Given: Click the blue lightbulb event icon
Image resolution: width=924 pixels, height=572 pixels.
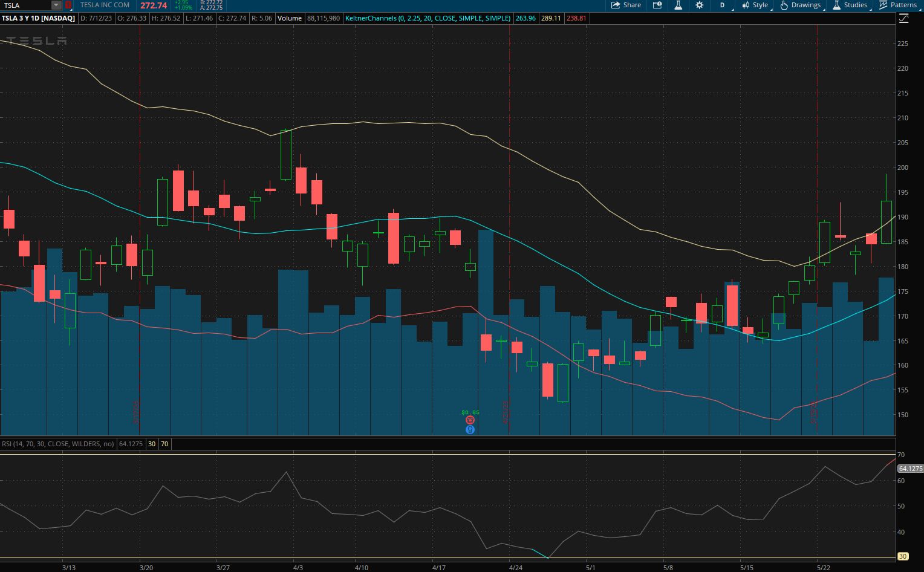Looking at the screenshot, I should coord(470,430).
